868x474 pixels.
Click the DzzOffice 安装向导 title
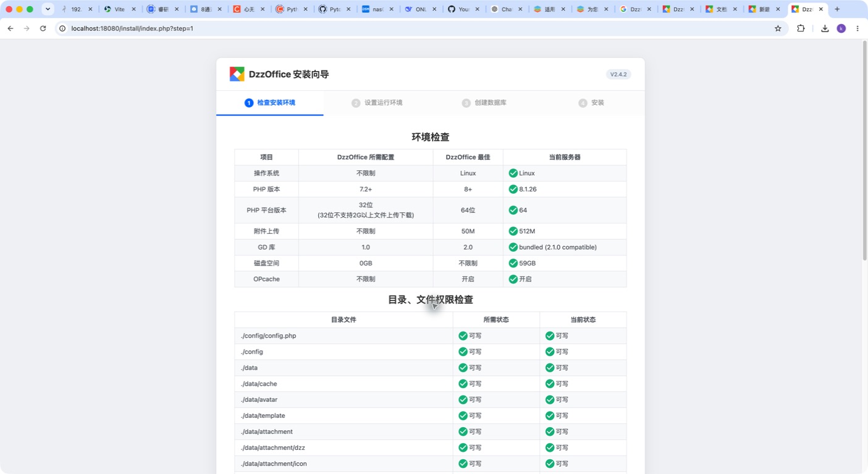[289, 74]
